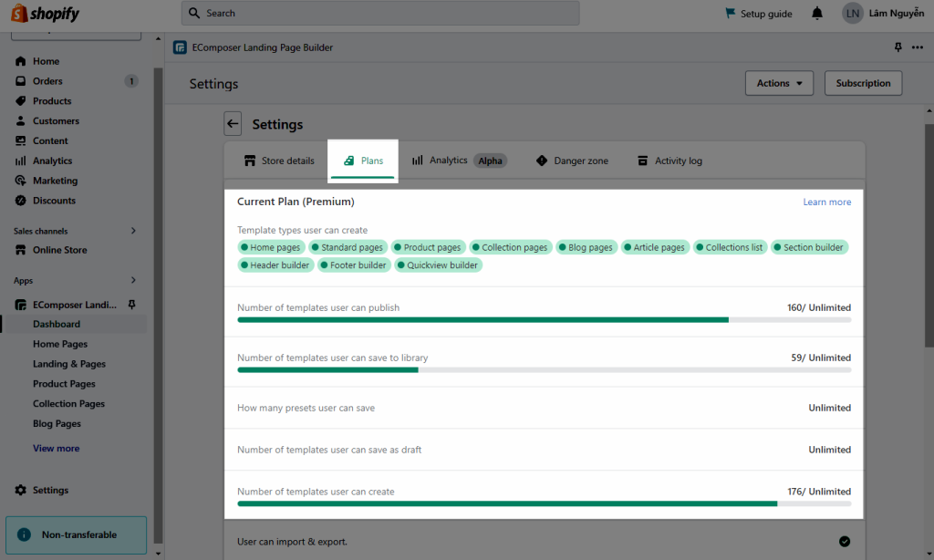The image size is (934, 560).
Task: Click the Settings gear icon in sidebar
Action: (21, 491)
